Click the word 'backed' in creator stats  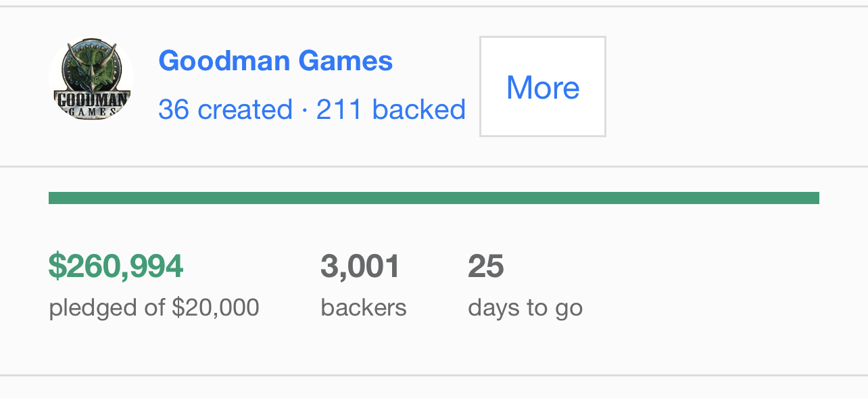[x=418, y=109]
